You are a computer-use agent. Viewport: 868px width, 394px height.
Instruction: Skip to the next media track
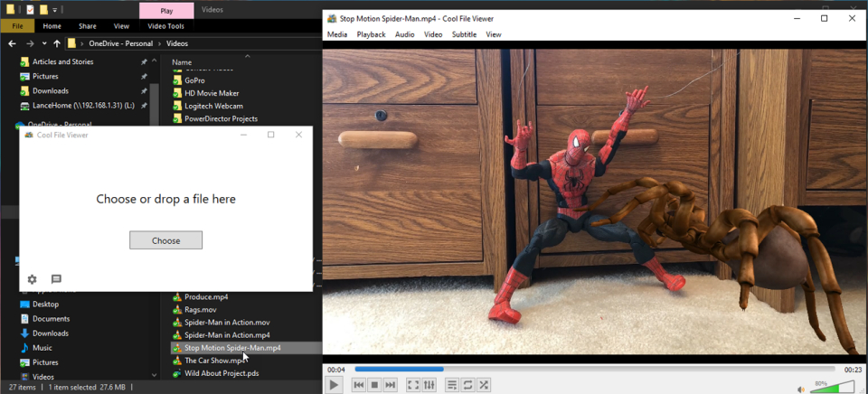pyautogui.click(x=391, y=385)
